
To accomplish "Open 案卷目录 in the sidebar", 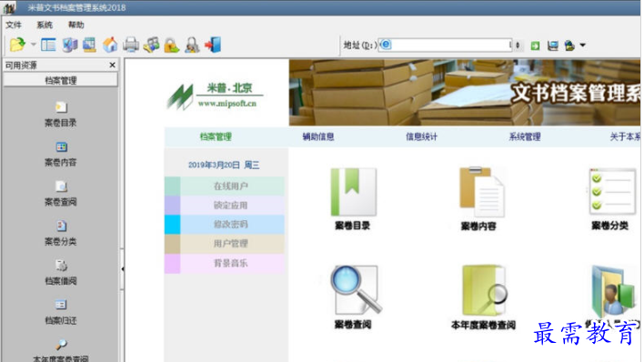I will click(x=60, y=115).
